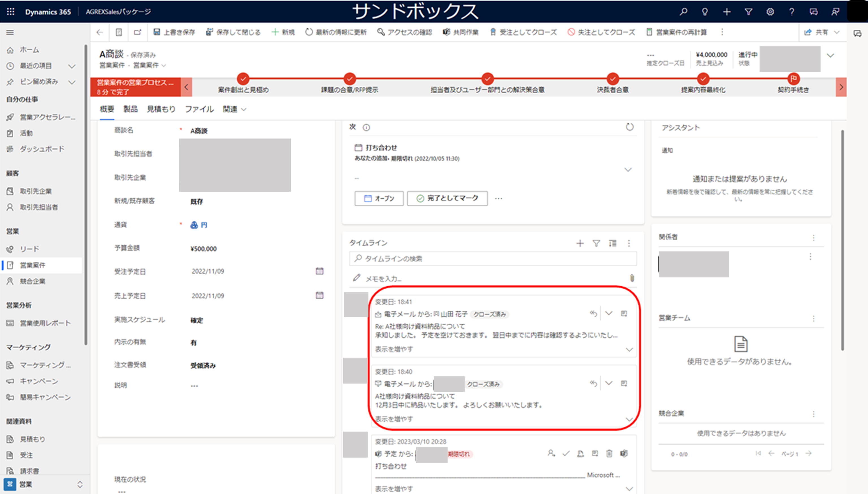Open the 関連 tab dropdown
The image size is (868, 494).
tap(235, 109)
